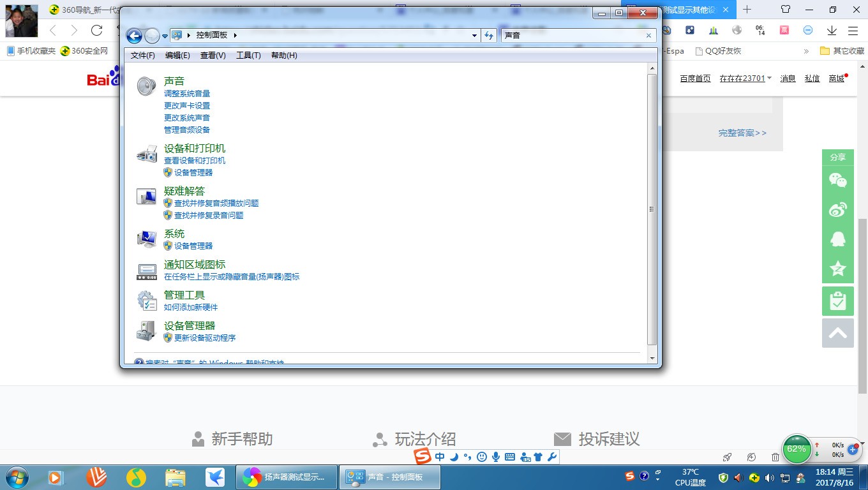Open browser download manager arrow icon
The image size is (868, 490).
point(832,31)
